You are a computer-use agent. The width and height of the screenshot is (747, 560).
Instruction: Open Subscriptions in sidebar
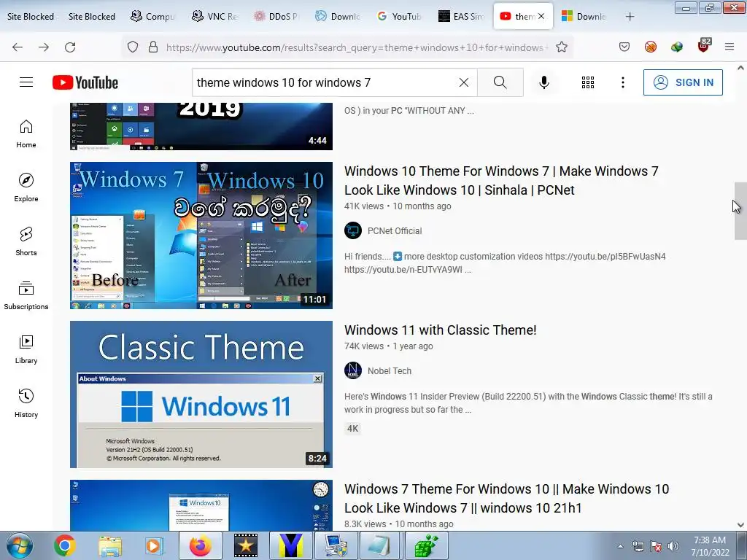coord(26,295)
